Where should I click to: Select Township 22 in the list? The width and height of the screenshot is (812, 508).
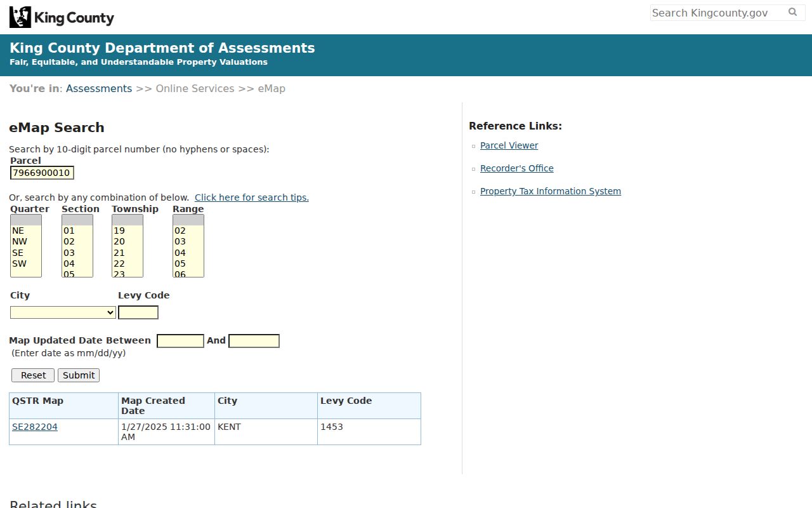(128, 264)
